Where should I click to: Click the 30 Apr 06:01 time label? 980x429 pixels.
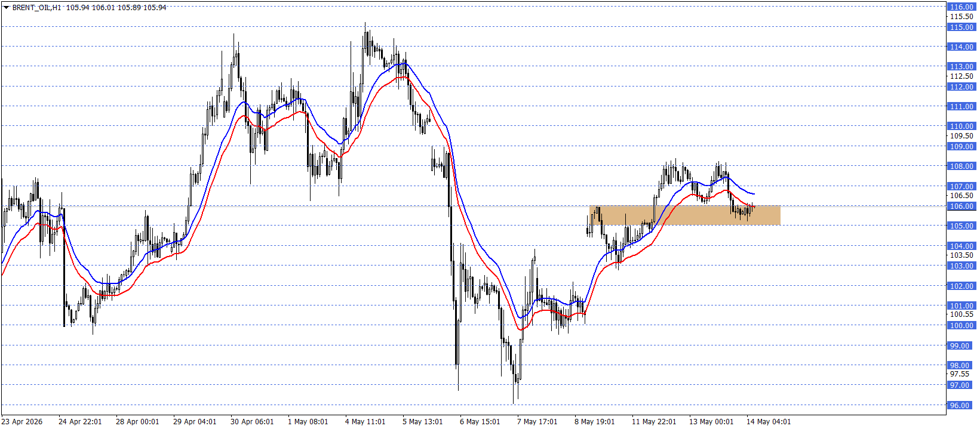click(252, 421)
